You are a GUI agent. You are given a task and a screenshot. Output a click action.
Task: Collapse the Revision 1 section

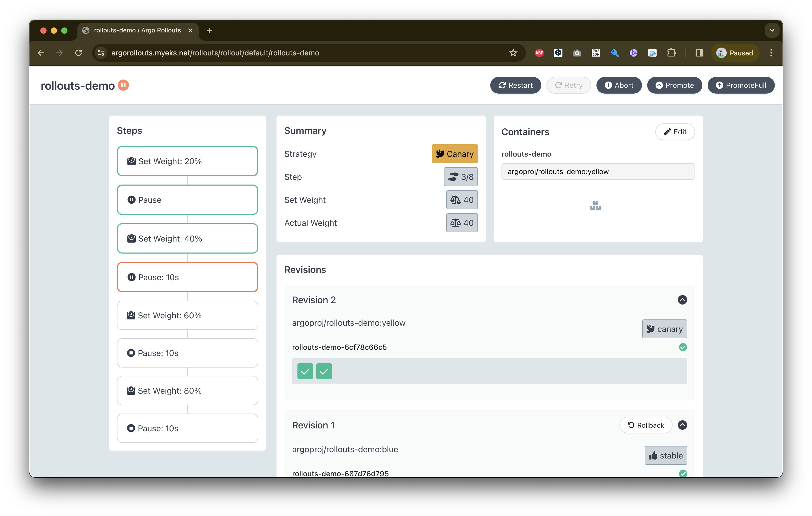click(x=682, y=425)
